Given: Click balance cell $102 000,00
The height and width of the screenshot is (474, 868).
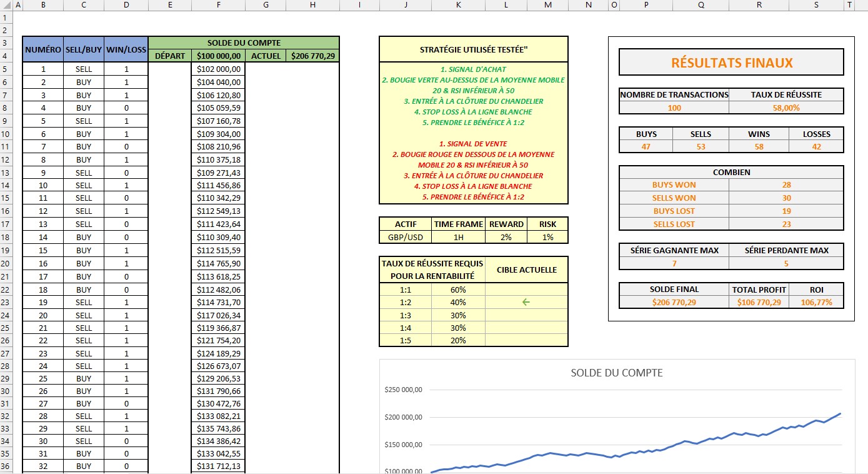Looking at the screenshot, I should pyautogui.click(x=218, y=69).
